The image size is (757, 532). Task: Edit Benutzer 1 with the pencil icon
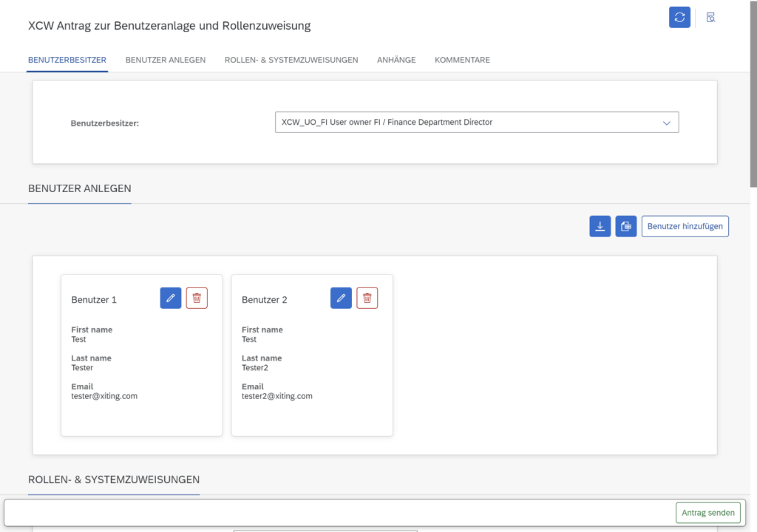pos(171,298)
